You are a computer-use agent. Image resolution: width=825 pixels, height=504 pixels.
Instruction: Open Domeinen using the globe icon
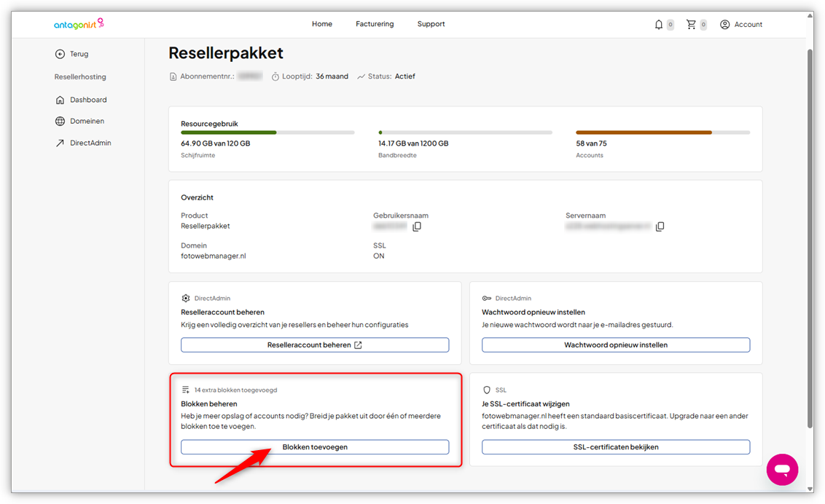[x=60, y=120]
